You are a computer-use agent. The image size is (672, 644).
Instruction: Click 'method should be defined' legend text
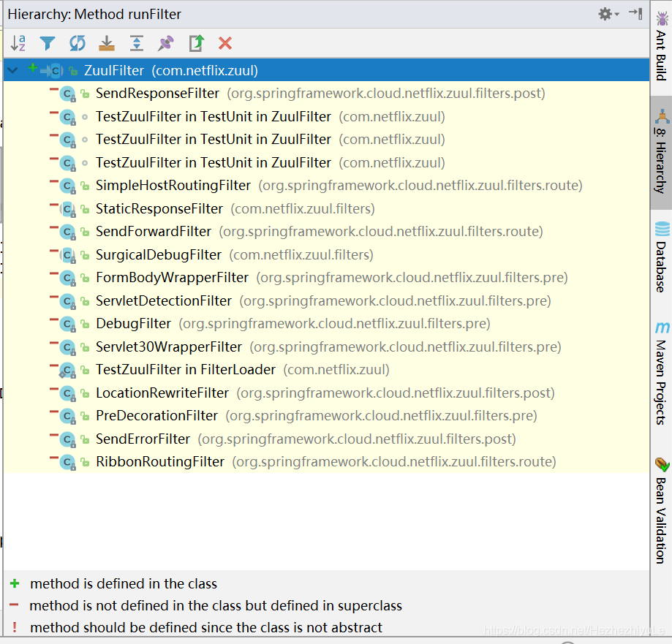click(x=205, y=627)
